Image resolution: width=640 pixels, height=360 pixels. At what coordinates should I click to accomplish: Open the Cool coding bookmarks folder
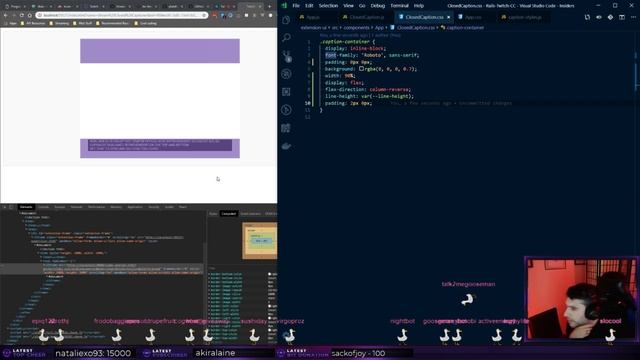(145, 23)
